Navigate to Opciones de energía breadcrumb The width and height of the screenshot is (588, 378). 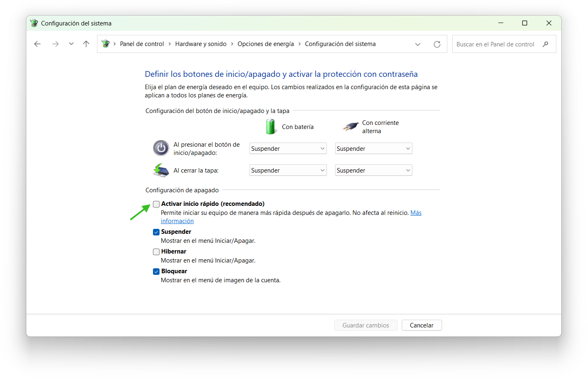point(266,44)
